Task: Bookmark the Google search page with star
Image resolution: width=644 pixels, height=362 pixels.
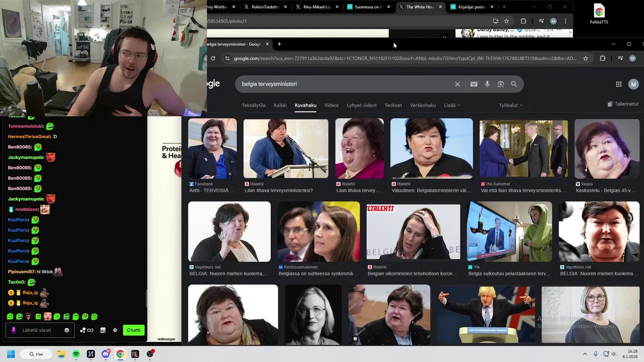Action: (586, 58)
